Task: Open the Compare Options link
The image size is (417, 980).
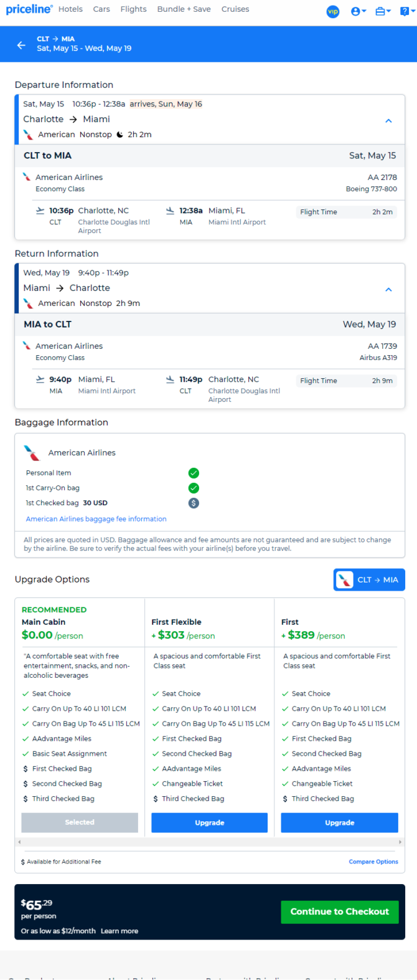Action: point(373,862)
